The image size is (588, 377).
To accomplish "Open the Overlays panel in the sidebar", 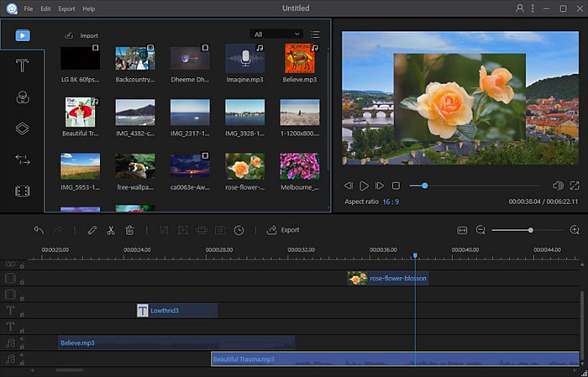I will click(23, 128).
